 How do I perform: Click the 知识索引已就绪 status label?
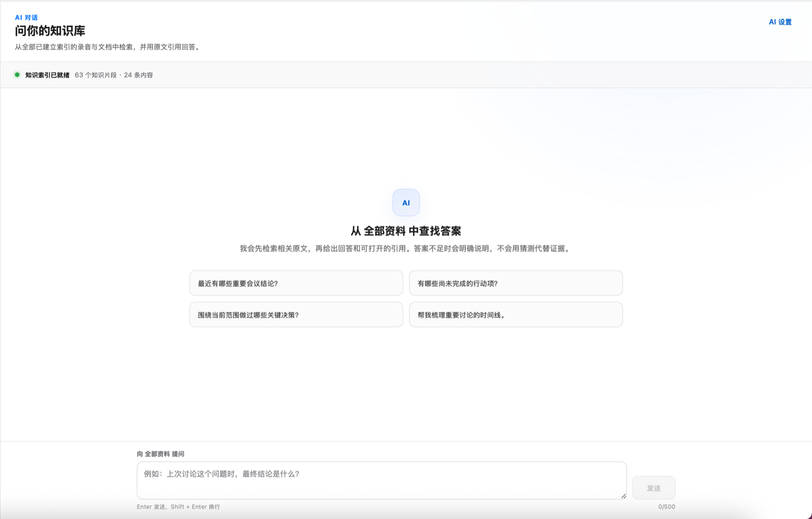(x=47, y=75)
